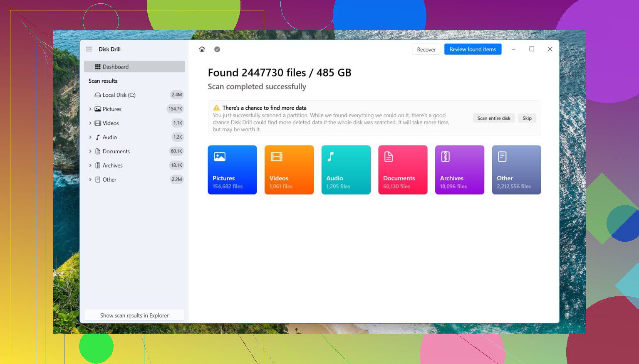Click the Recover button
Image resolution: width=639 pixels, height=364 pixels.
(426, 49)
